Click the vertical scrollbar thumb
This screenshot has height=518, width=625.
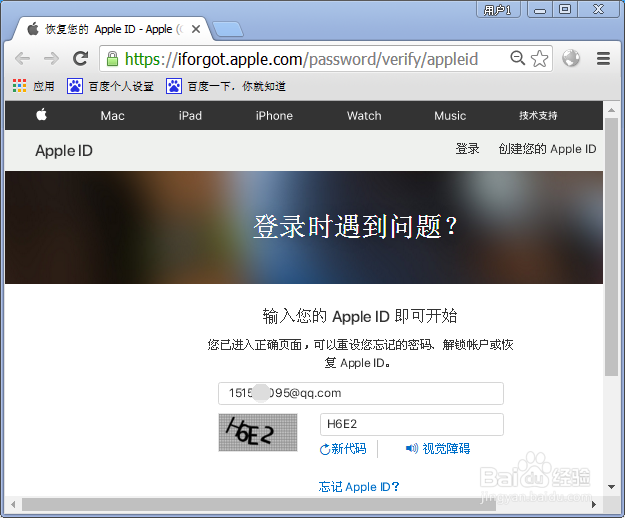tap(611, 247)
